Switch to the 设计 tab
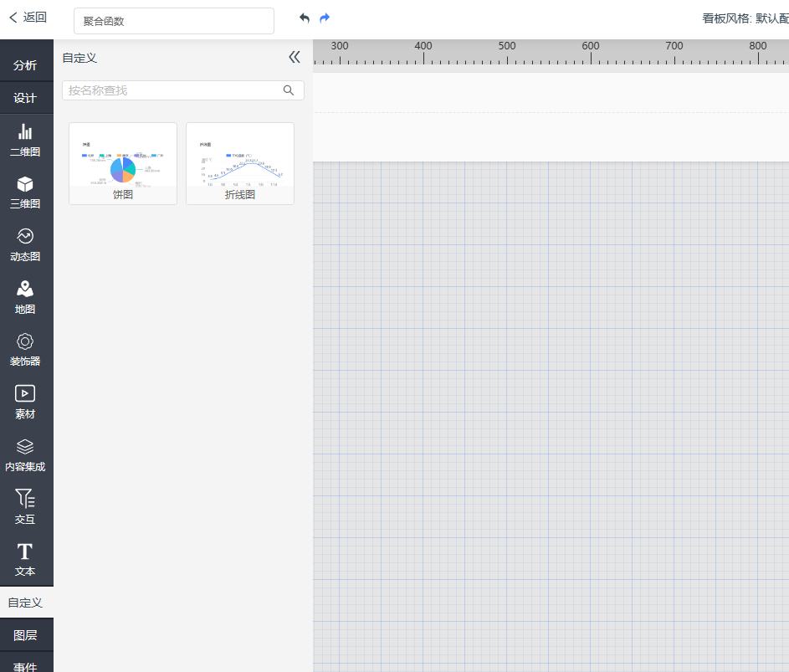789x672 pixels. (25, 98)
